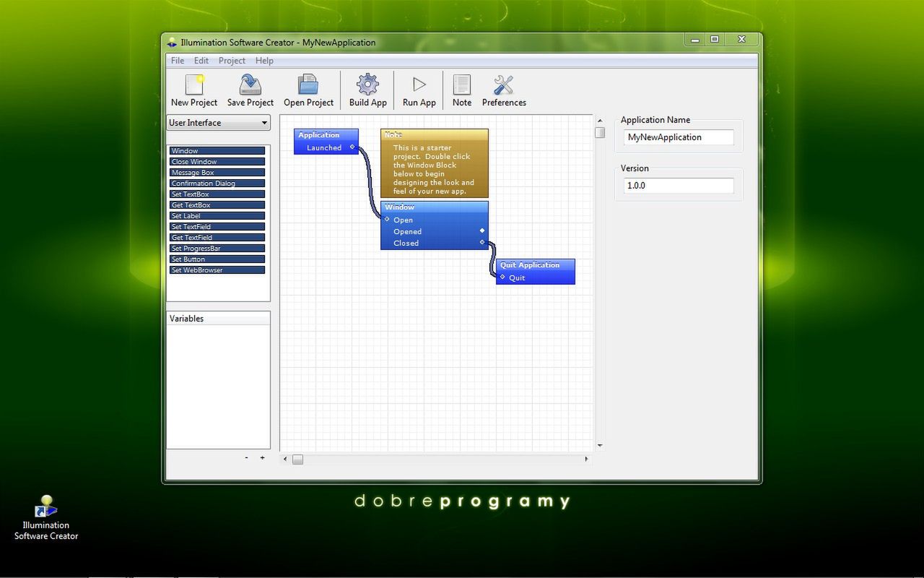This screenshot has height=578, width=924.
Task: Open the Project menu
Action: pos(232,61)
